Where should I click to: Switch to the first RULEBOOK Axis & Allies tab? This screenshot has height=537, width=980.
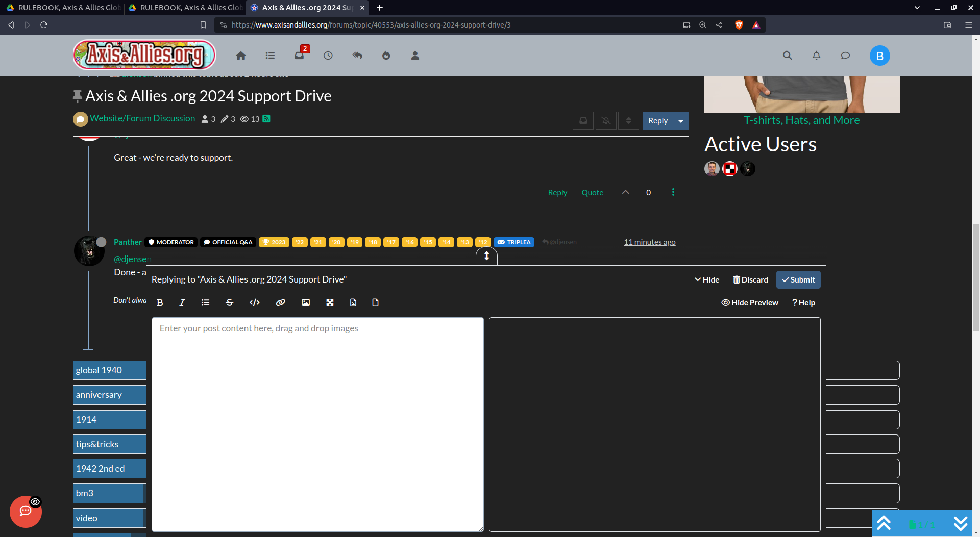(x=63, y=8)
